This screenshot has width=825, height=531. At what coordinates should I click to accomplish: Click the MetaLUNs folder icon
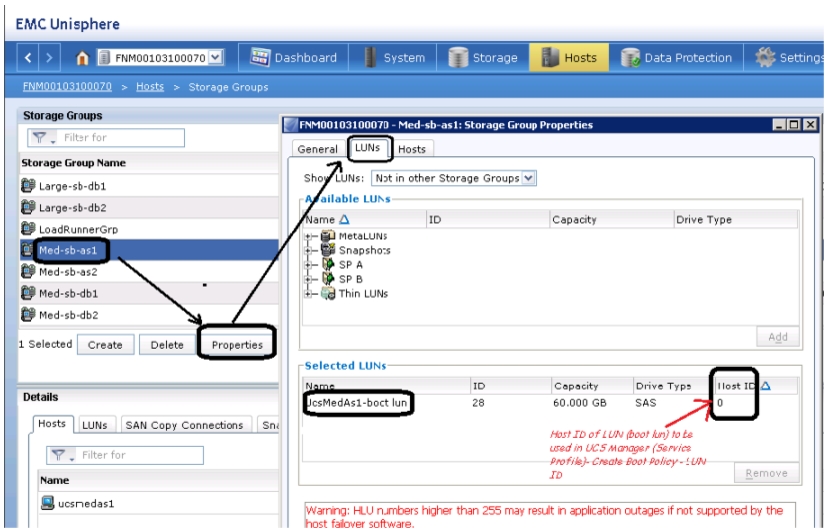328,236
